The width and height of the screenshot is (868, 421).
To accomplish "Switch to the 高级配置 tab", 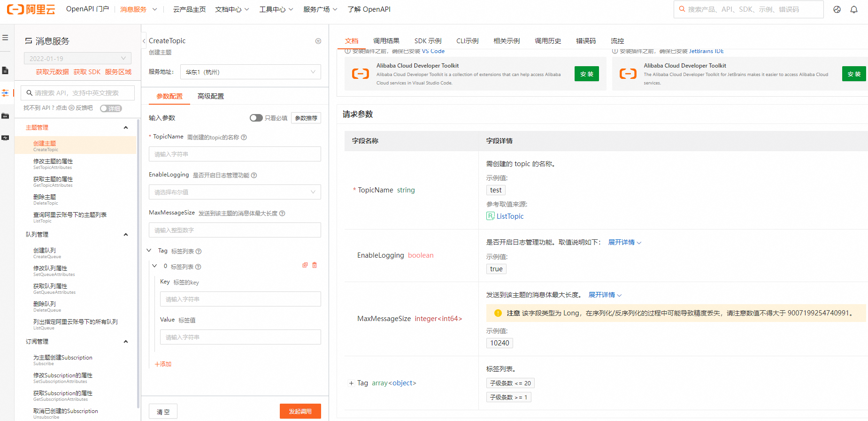I will click(x=211, y=96).
